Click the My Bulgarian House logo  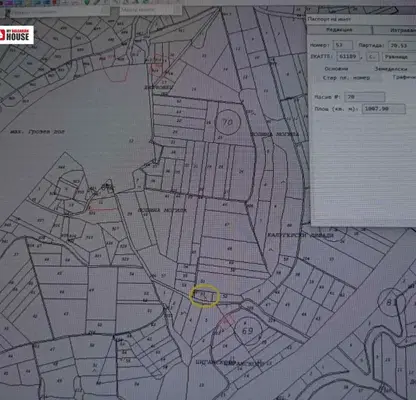(x=17, y=35)
